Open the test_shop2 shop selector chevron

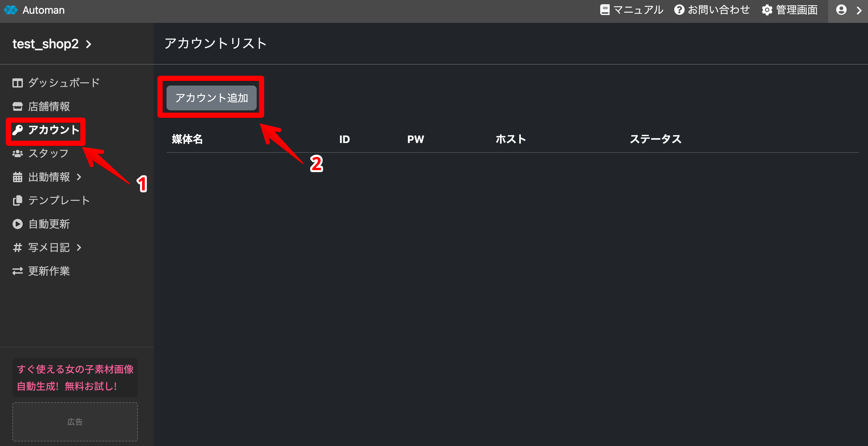(x=88, y=44)
